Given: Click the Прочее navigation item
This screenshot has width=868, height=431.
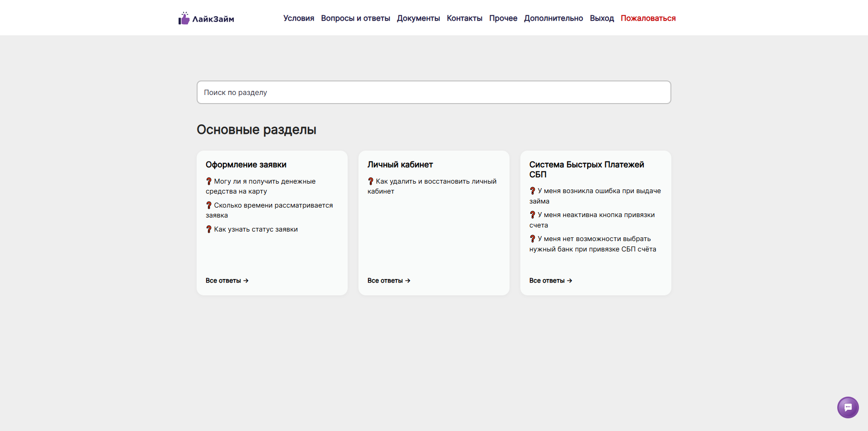Looking at the screenshot, I should pyautogui.click(x=503, y=18).
